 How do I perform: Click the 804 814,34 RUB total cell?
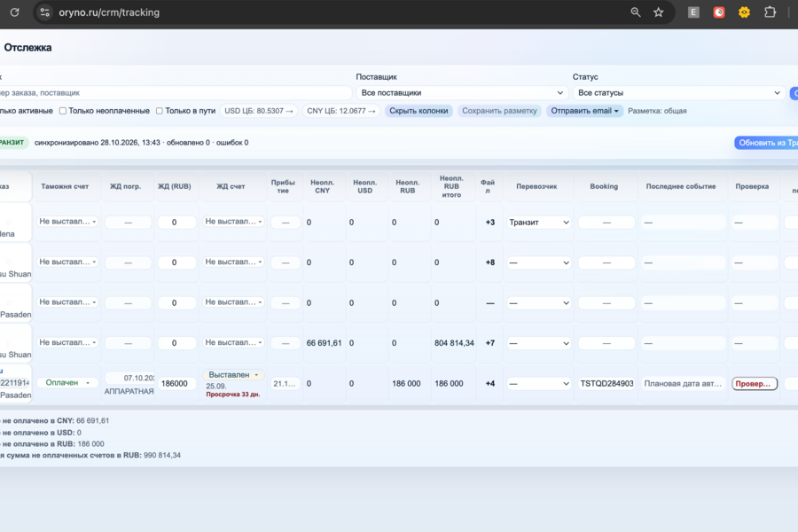454,343
